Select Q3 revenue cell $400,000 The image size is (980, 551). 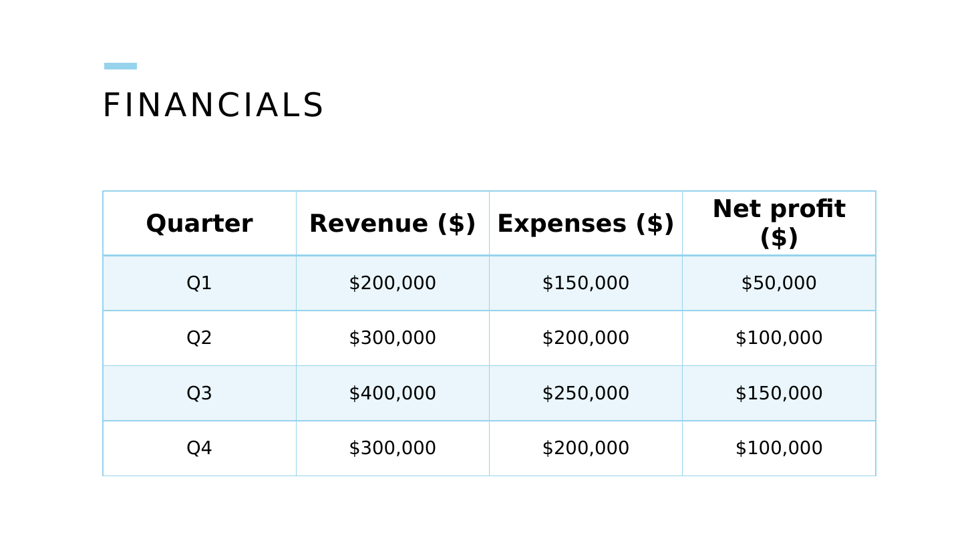click(393, 393)
